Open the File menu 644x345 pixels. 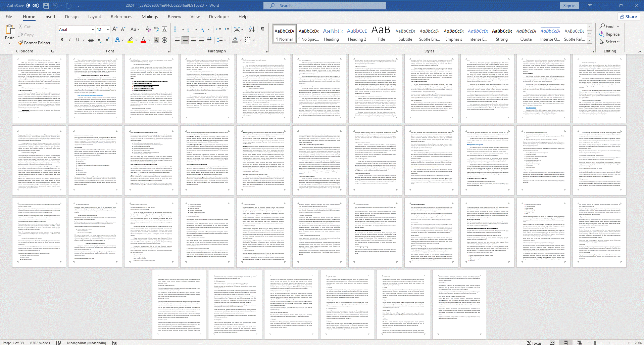click(x=9, y=16)
